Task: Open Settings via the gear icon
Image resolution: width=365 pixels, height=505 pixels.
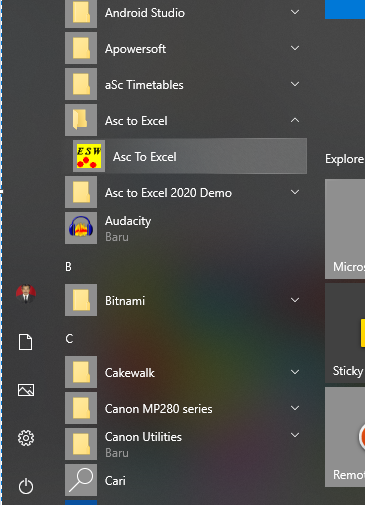Action: point(26,438)
